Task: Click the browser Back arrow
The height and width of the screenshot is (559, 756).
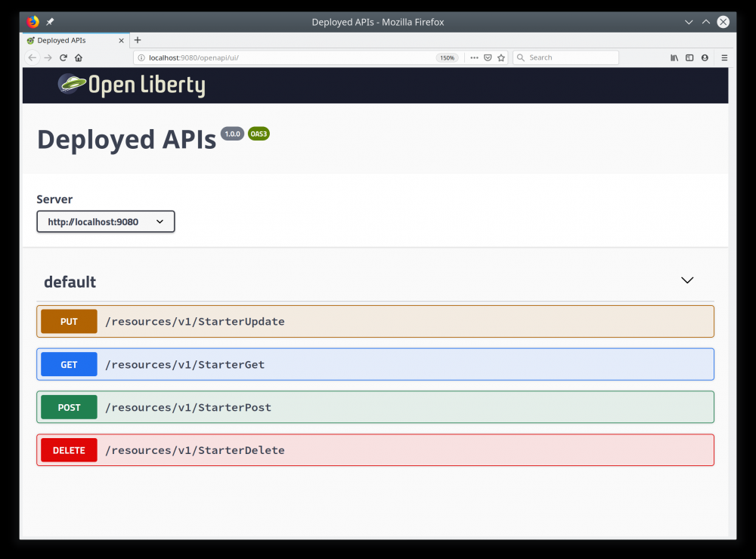Action: [x=33, y=57]
